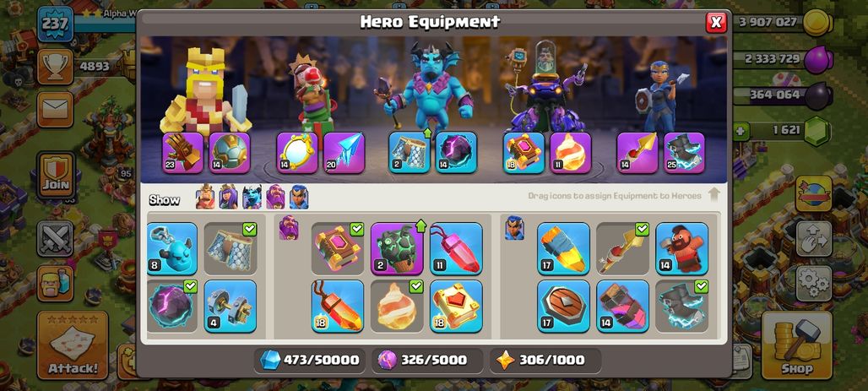This screenshot has width=868, height=391.
Task: Show only Minion Prince equipment filter
Action: tap(252, 197)
